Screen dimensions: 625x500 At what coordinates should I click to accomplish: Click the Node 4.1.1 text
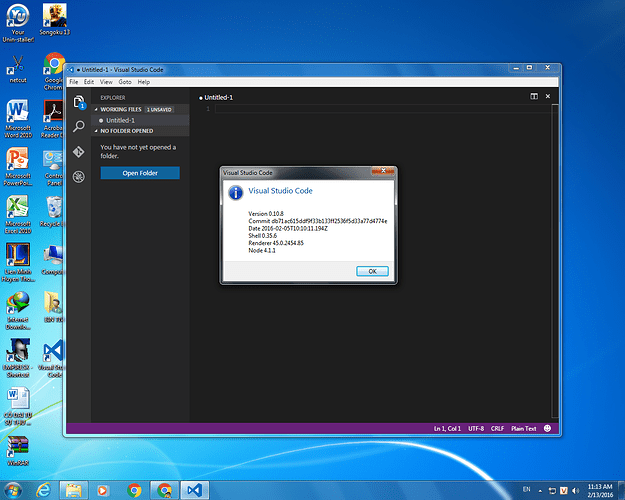(x=262, y=250)
